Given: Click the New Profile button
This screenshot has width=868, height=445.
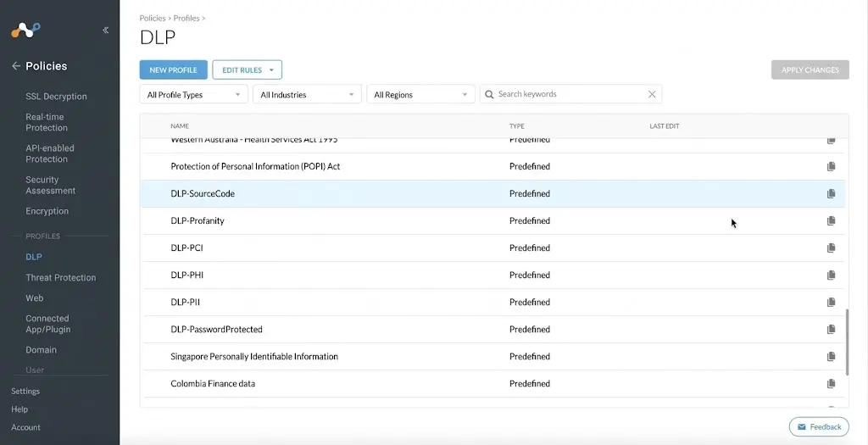Looking at the screenshot, I should [x=173, y=70].
